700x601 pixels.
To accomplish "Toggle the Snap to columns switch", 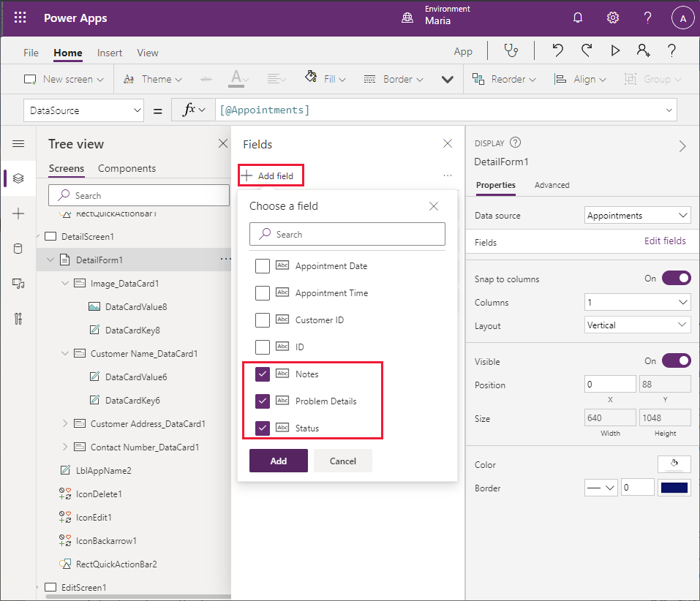I will tap(676, 279).
